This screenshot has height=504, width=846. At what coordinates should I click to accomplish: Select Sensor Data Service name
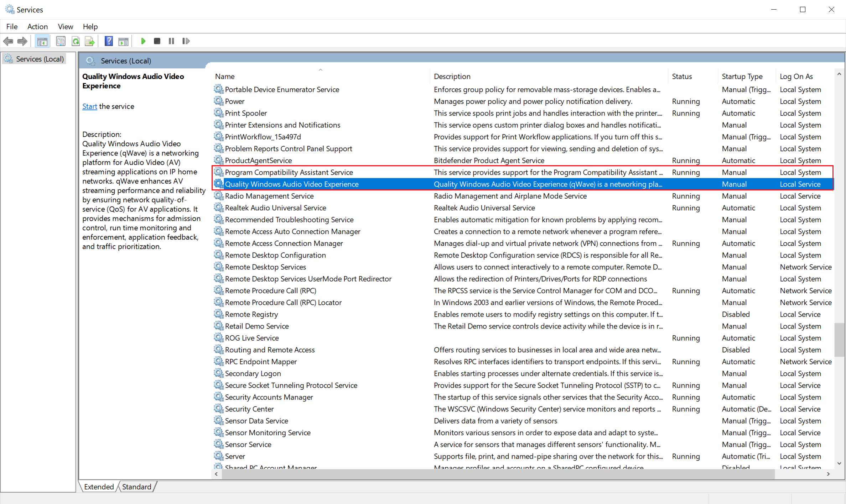click(256, 421)
